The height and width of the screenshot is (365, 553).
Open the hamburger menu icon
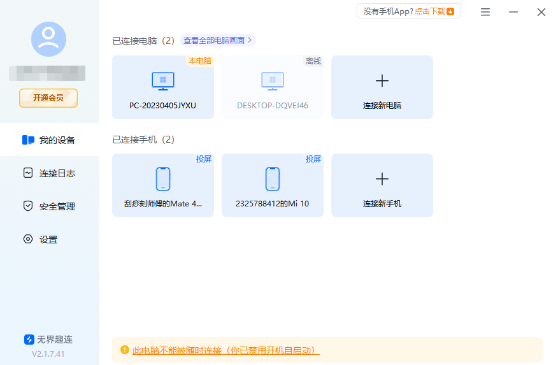(x=485, y=12)
